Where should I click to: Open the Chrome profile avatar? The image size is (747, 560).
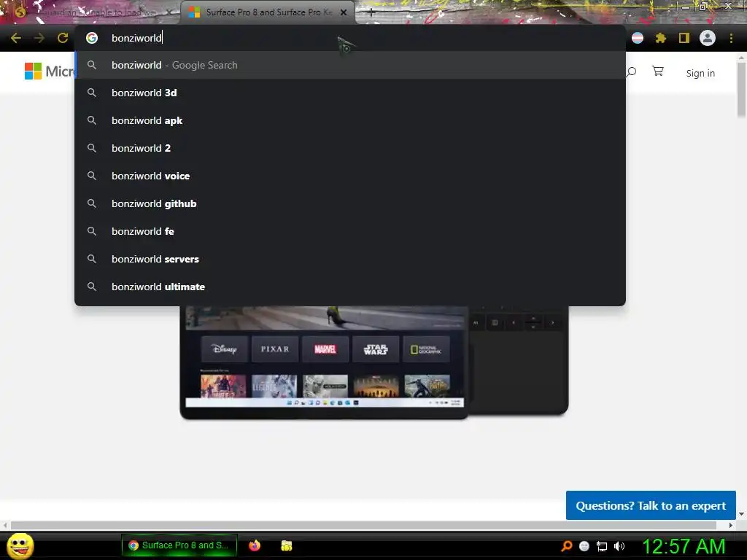708,38
